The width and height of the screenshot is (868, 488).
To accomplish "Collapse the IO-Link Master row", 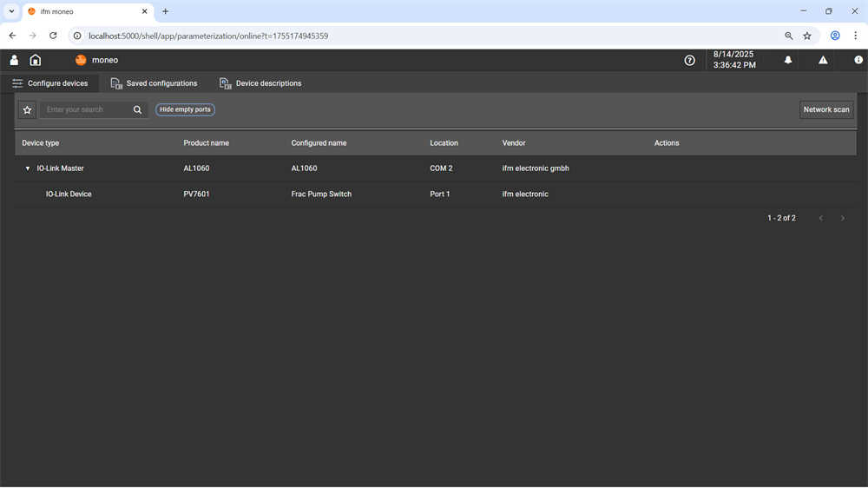I will point(28,168).
